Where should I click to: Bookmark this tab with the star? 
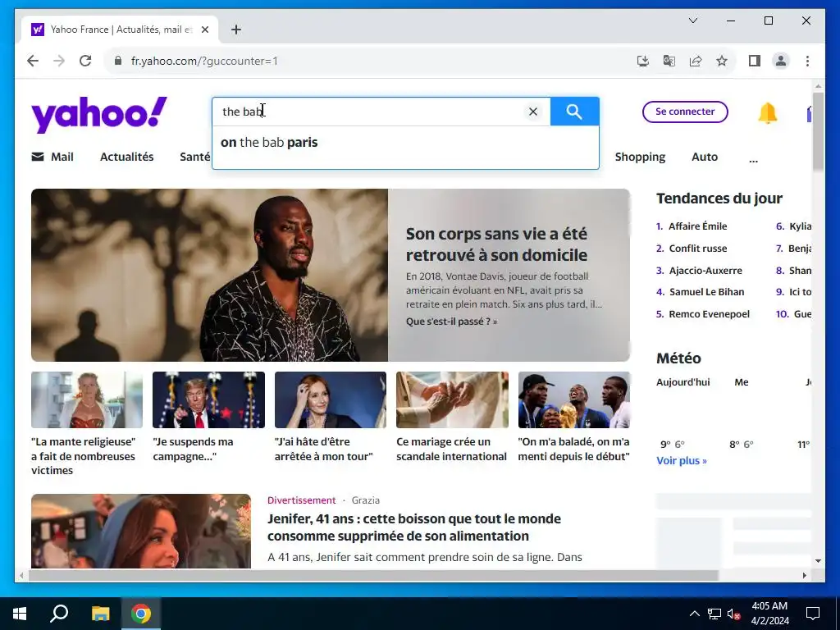722,61
